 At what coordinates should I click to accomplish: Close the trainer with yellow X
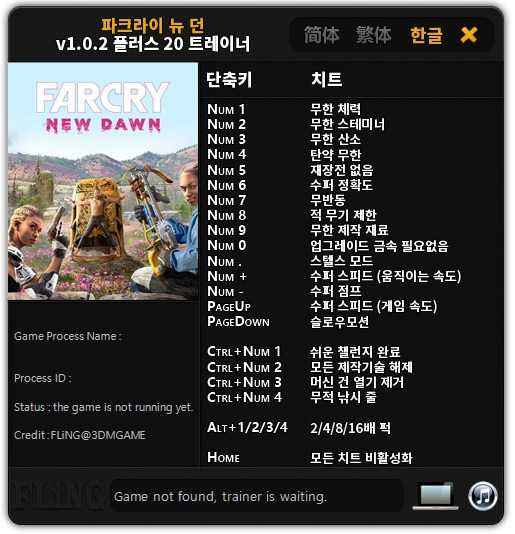tap(471, 35)
